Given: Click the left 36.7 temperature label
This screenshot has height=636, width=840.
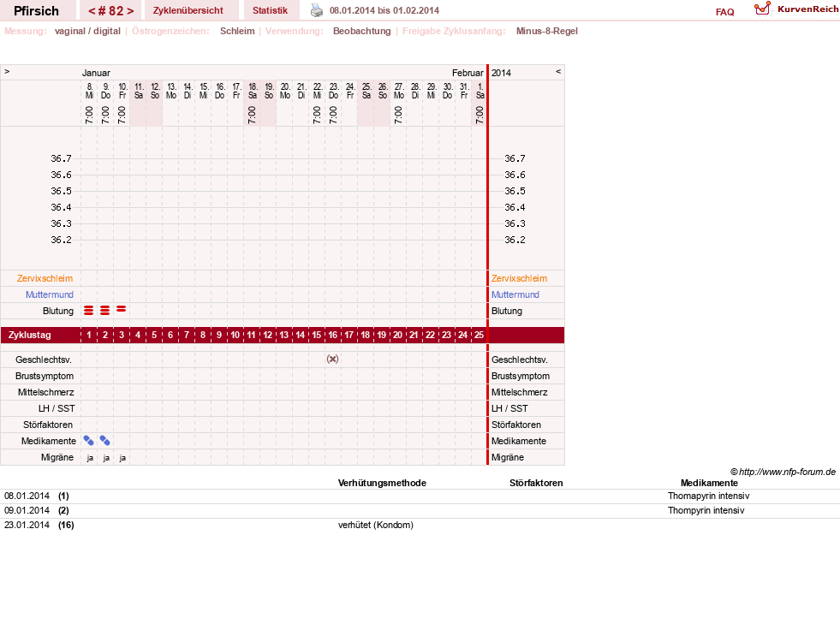Looking at the screenshot, I should click(x=61, y=158).
